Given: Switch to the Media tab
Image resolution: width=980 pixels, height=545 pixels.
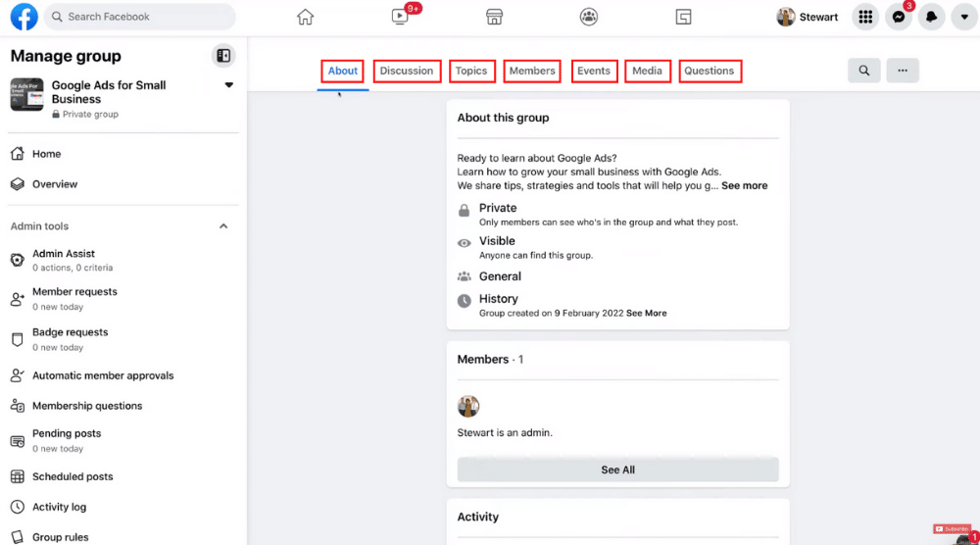Looking at the screenshot, I should point(648,72).
